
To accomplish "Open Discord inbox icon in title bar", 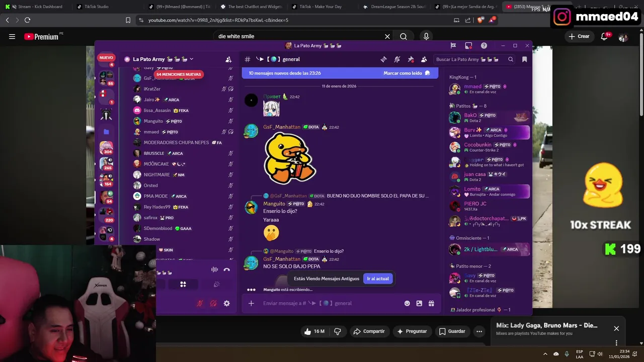I will tap(468, 45).
